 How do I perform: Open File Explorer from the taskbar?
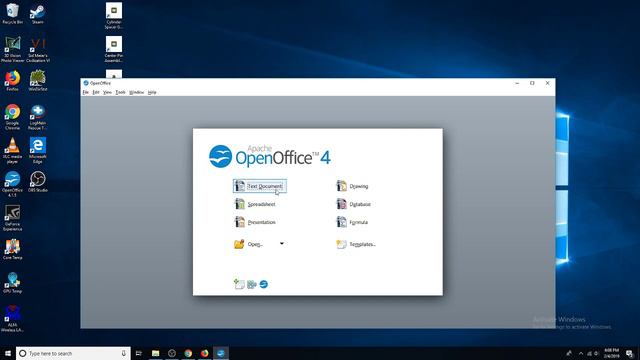(x=156, y=353)
